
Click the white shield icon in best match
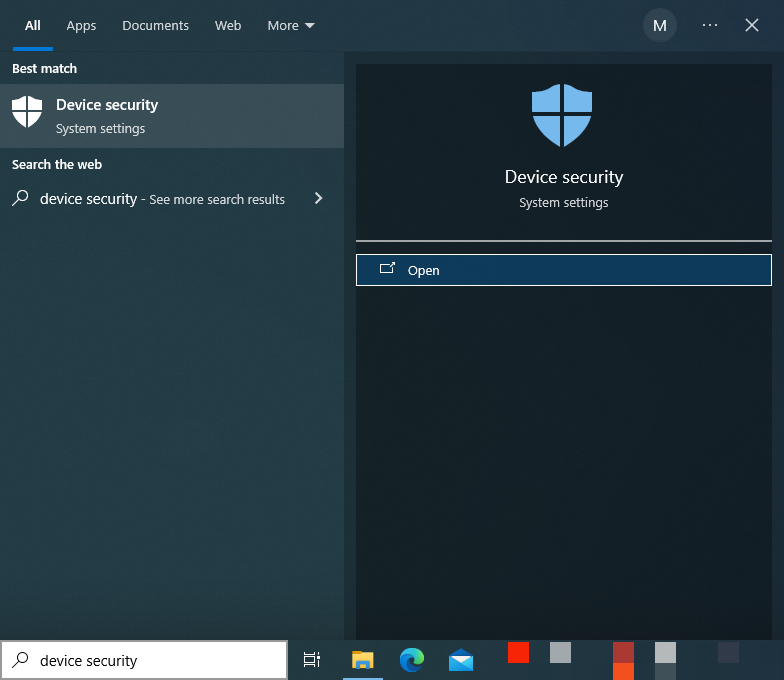[x=27, y=112]
